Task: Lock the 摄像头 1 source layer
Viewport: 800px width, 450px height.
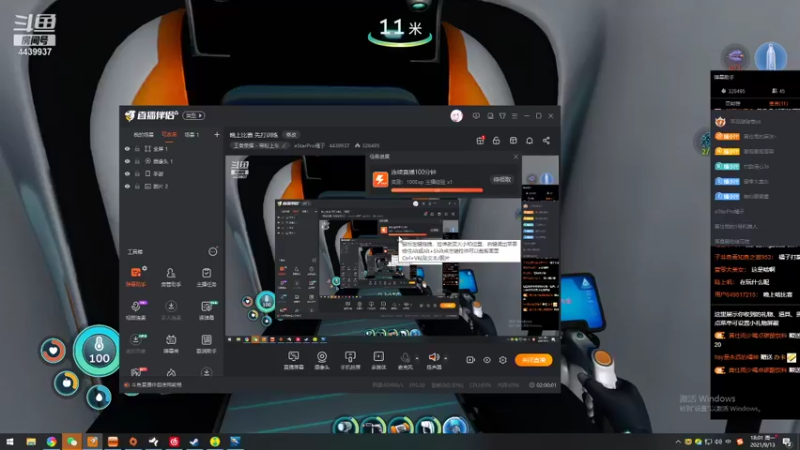Action: pyautogui.click(x=137, y=161)
